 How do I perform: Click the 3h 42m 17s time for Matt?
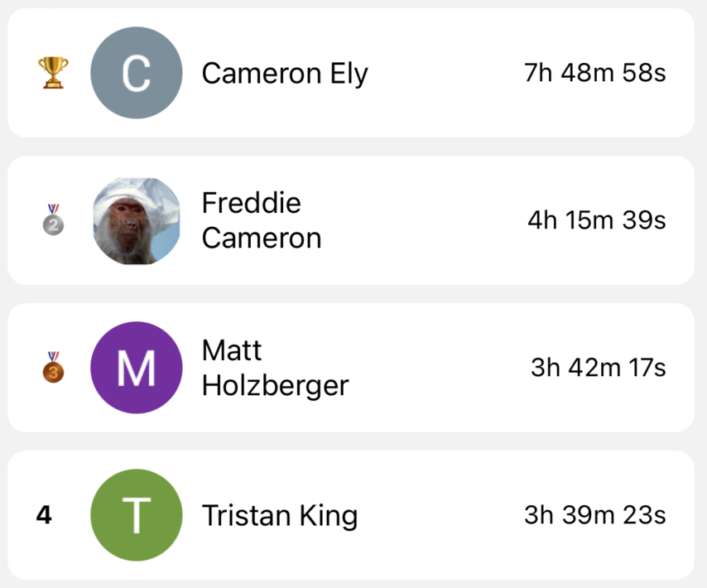[599, 367]
